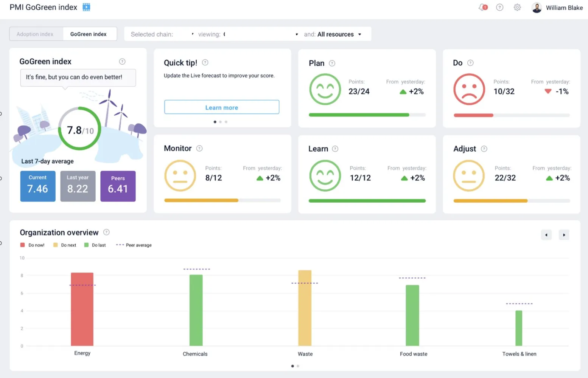Click the Do points value 10/32
The image size is (588, 378).
pos(504,91)
